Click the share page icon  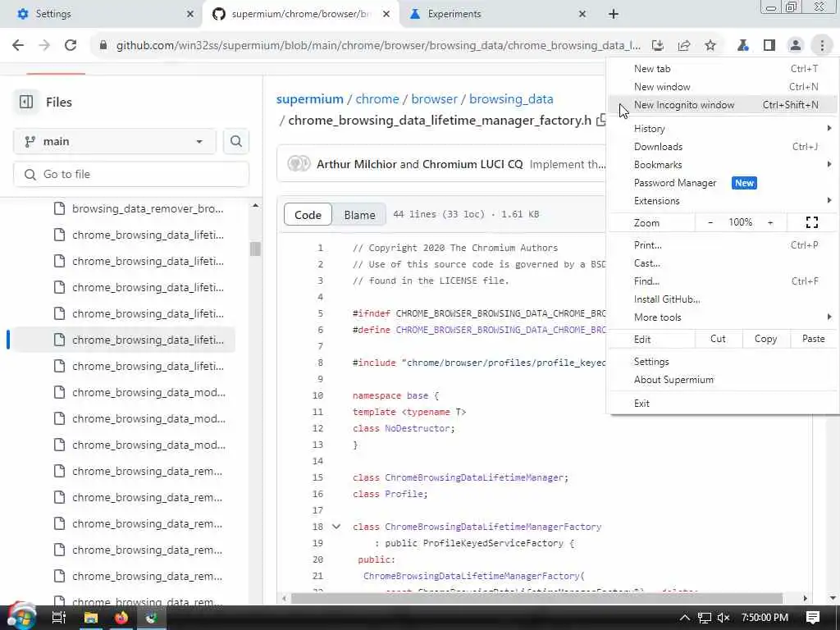coord(684,46)
